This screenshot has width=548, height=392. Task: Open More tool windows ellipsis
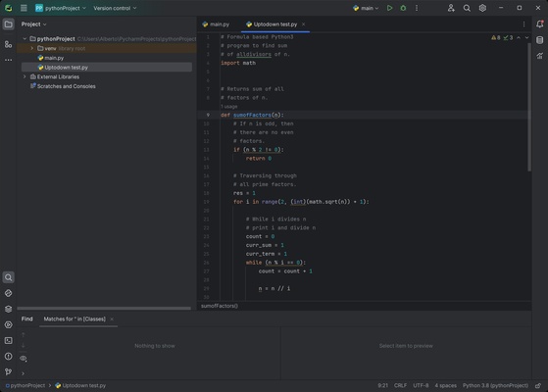pyautogui.click(x=9, y=60)
